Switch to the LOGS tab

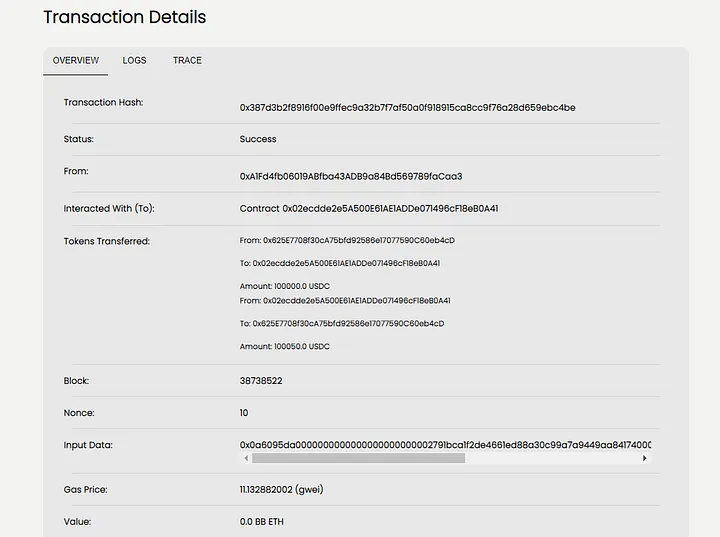[134, 60]
